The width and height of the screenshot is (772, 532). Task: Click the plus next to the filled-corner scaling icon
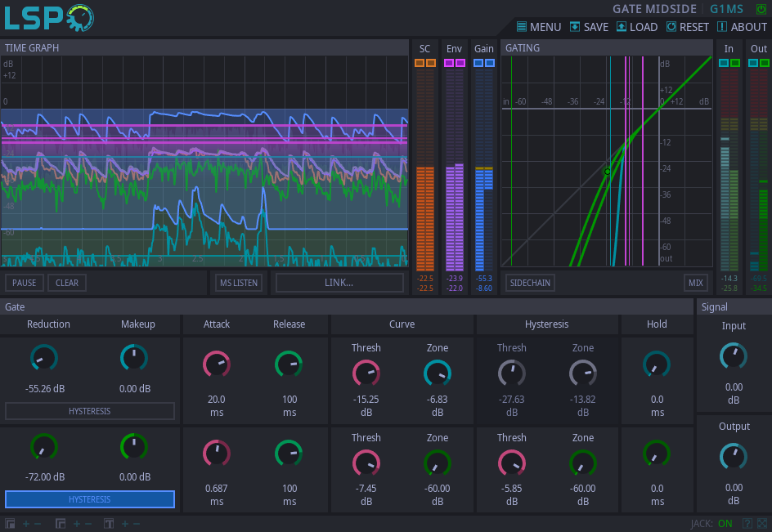[x=26, y=524]
